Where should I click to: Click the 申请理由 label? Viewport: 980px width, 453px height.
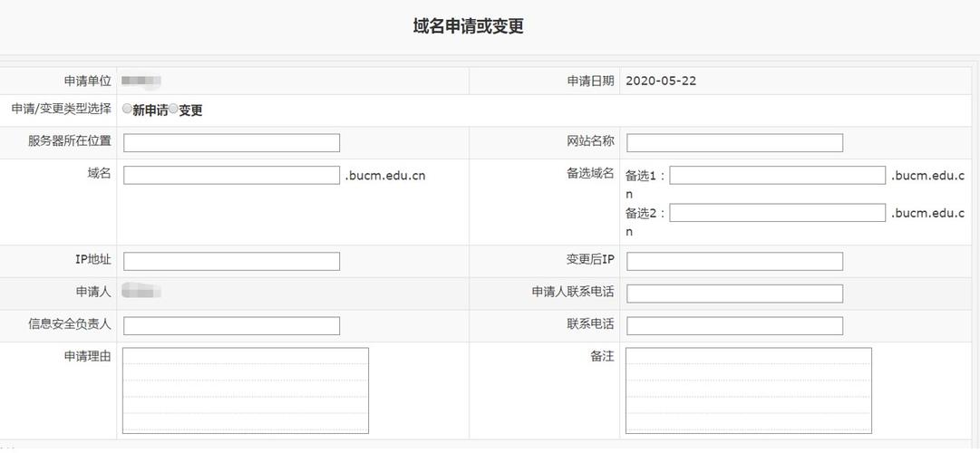88,356
